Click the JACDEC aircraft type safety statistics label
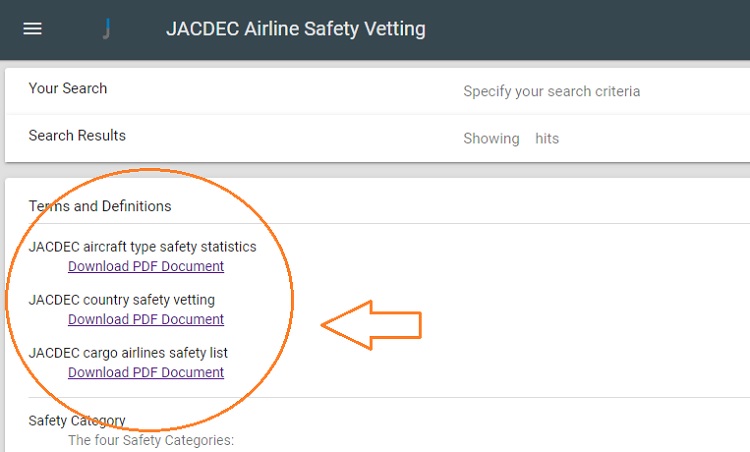The height and width of the screenshot is (452, 750). 143,247
